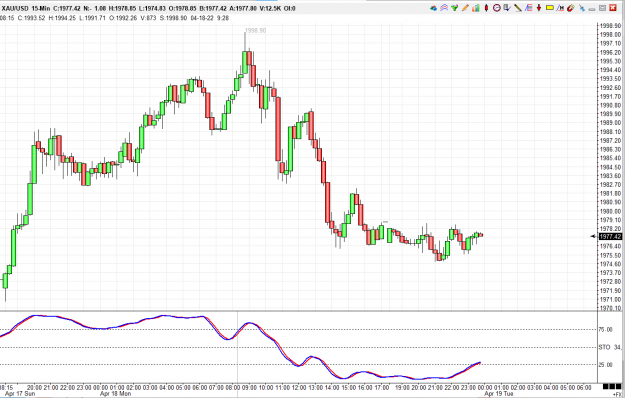This screenshot has height=398, width=625.
Task: Click the Apr 19 Tue date label
Action: point(499,394)
